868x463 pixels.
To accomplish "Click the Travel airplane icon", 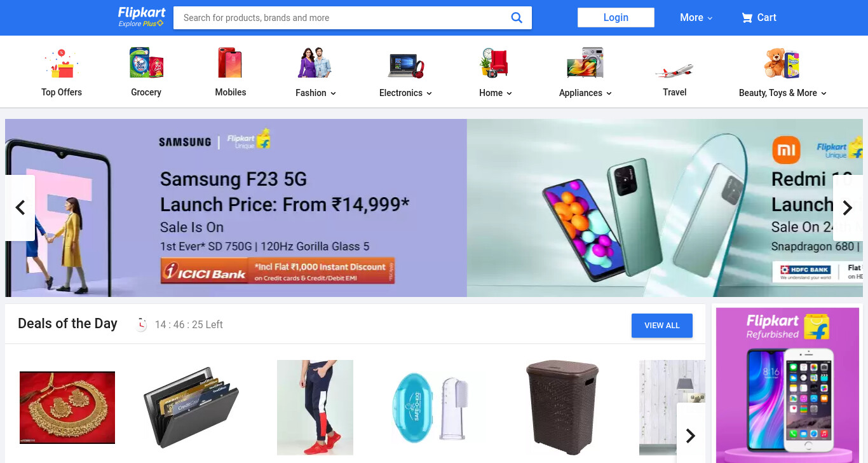I will coord(674,69).
